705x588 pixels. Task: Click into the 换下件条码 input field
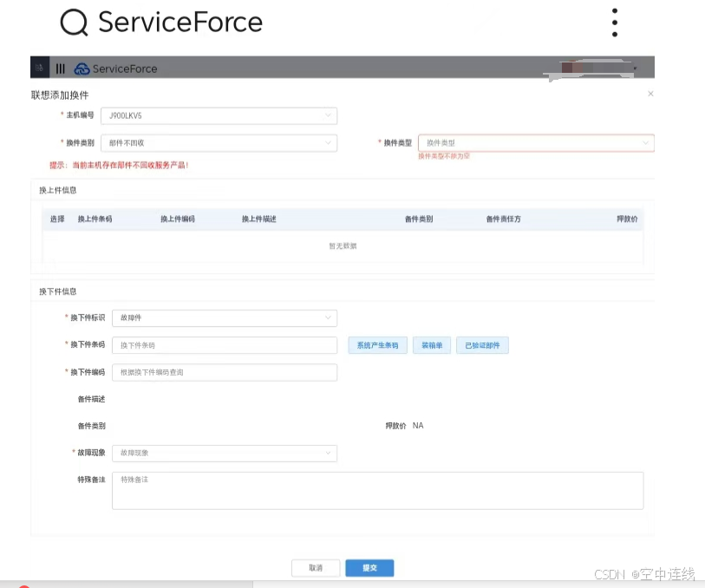click(225, 345)
